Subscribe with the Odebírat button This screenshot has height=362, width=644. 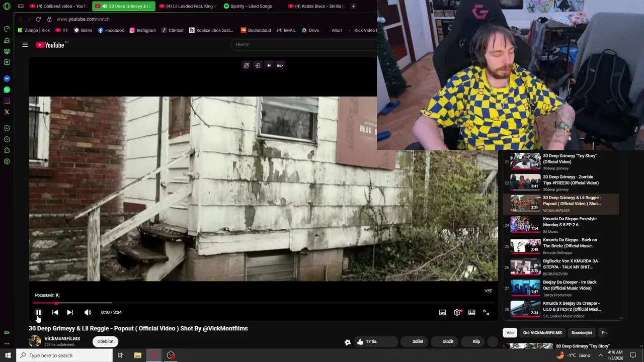coord(106,341)
